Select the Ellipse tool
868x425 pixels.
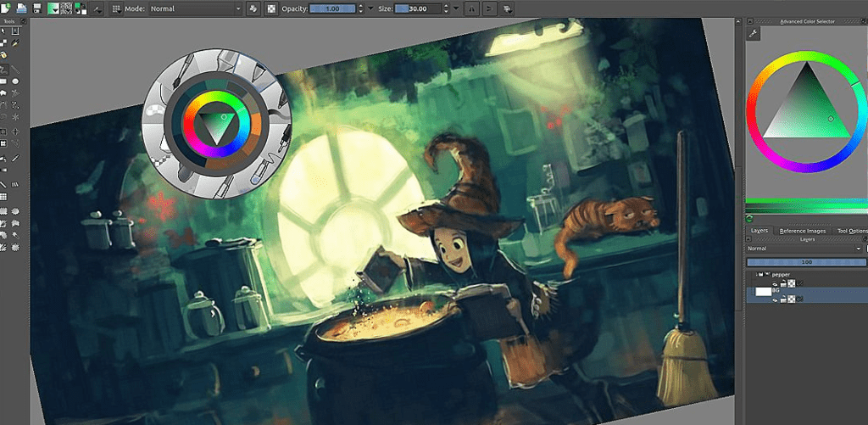pos(16,81)
